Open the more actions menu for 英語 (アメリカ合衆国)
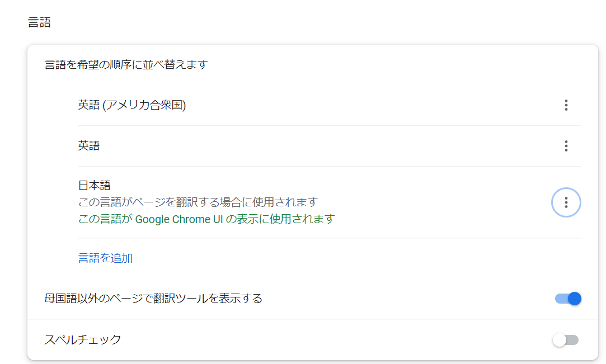 point(566,105)
